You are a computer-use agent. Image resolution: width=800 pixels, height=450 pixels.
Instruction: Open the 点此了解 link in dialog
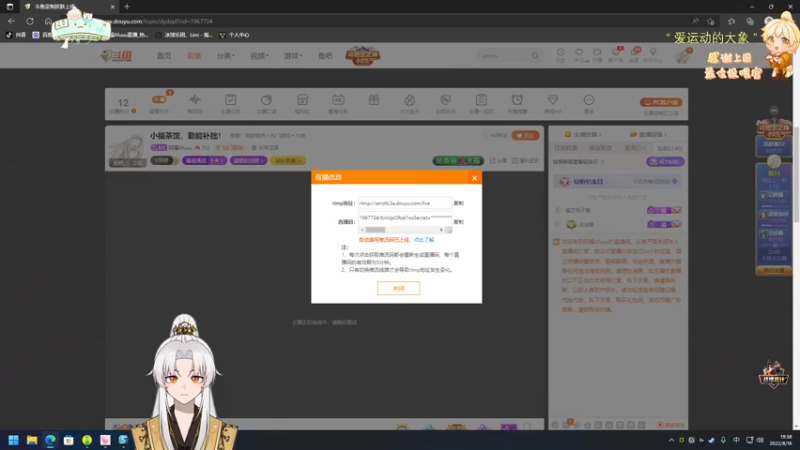[423, 240]
